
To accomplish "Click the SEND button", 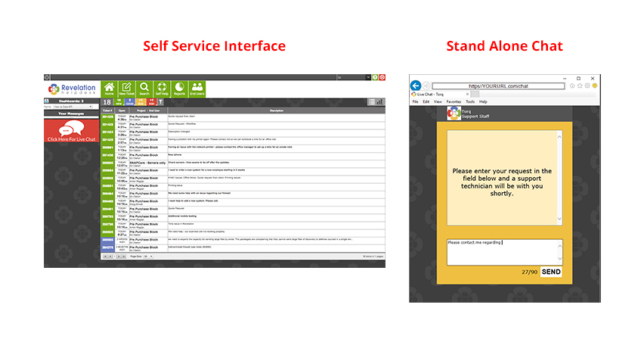I will (x=551, y=272).
